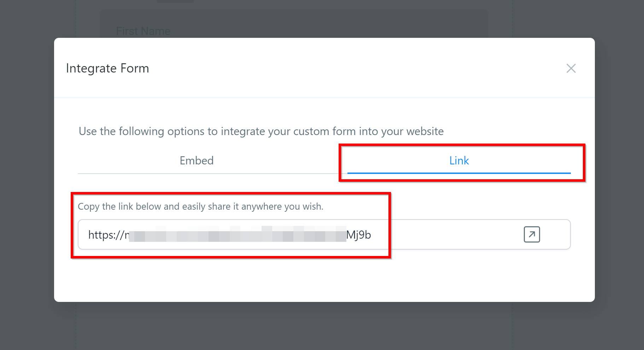
Task: Switch to the Embed tab
Action: (x=197, y=161)
